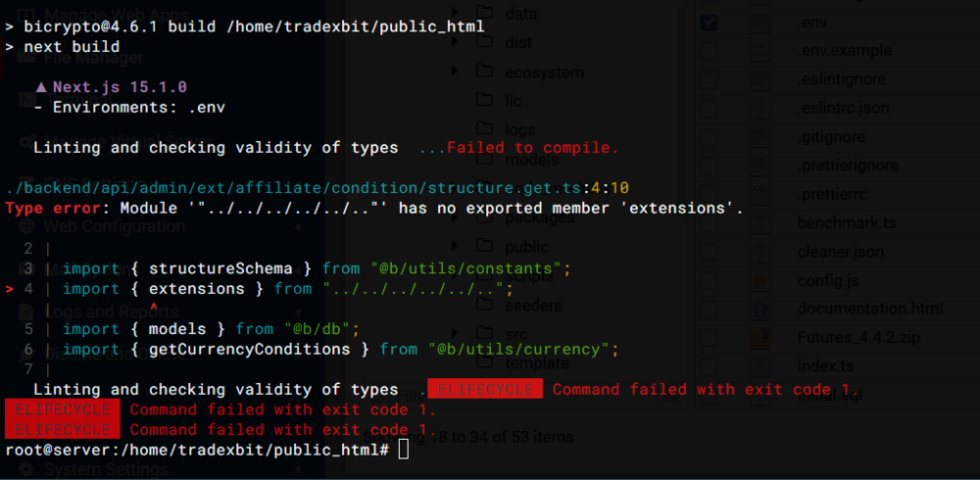Click the .env file type icon
The height and width of the screenshot is (480, 980).
tap(760, 22)
